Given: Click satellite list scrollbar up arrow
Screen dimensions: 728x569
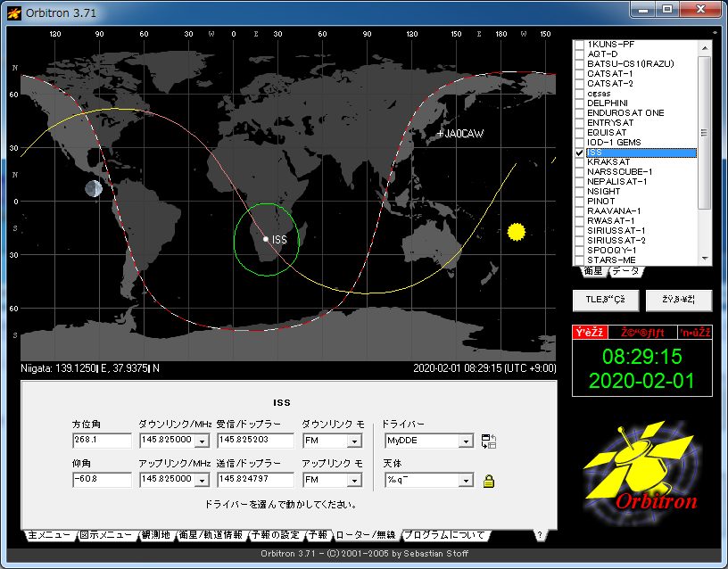Looking at the screenshot, I should coord(705,48).
